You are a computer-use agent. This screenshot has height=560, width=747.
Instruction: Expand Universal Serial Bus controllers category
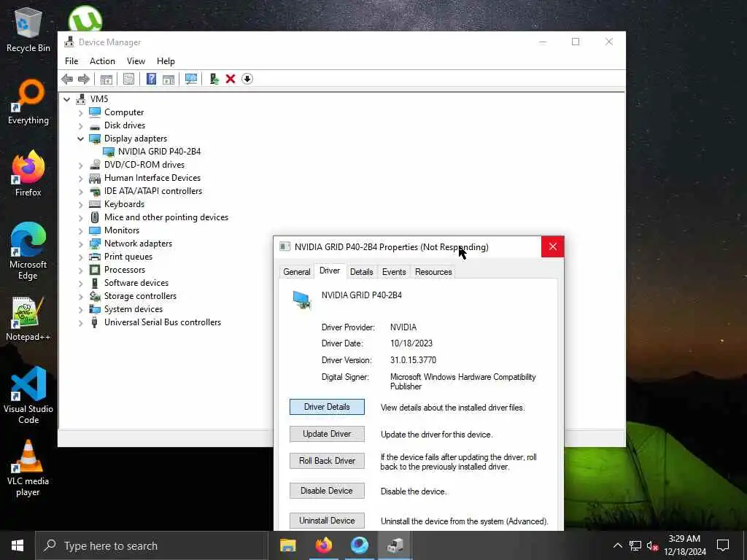pos(80,323)
